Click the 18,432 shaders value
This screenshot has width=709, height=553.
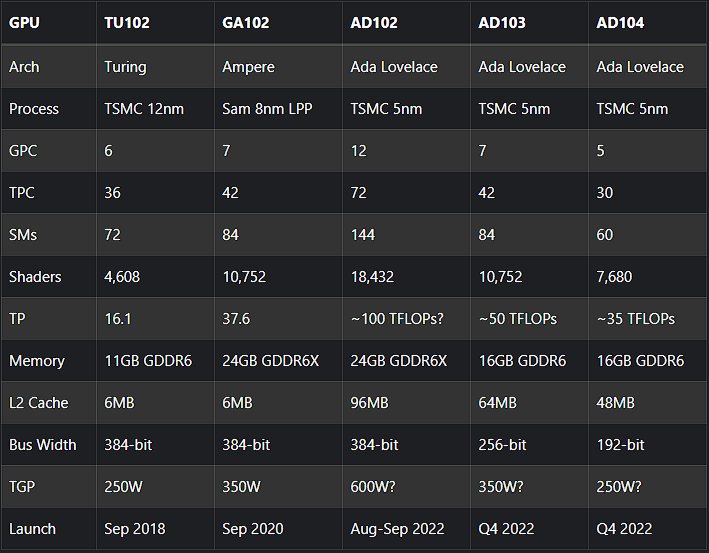(x=375, y=277)
